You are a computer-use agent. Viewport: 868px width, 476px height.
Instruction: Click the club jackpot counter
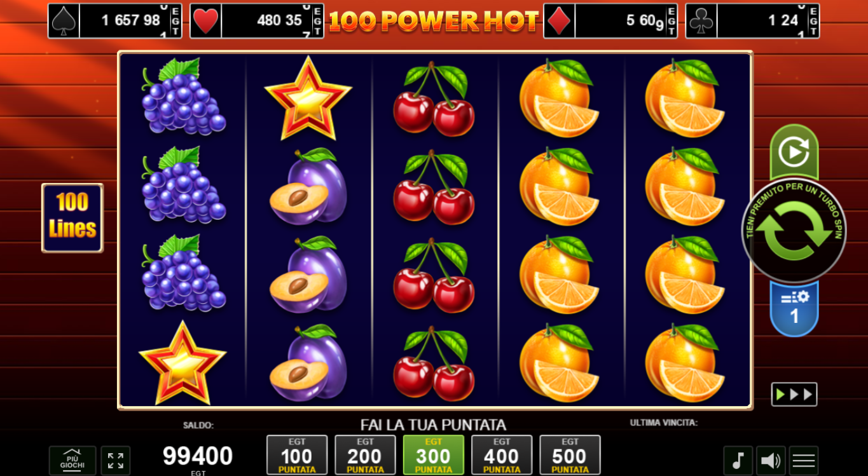pos(752,21)
